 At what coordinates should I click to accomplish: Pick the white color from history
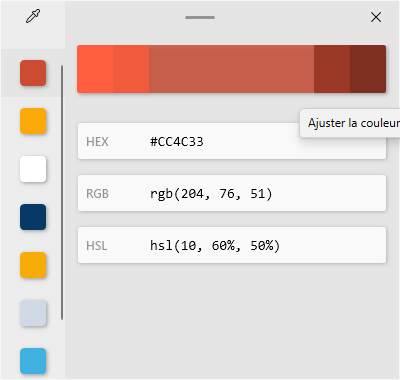coord(33,169)
